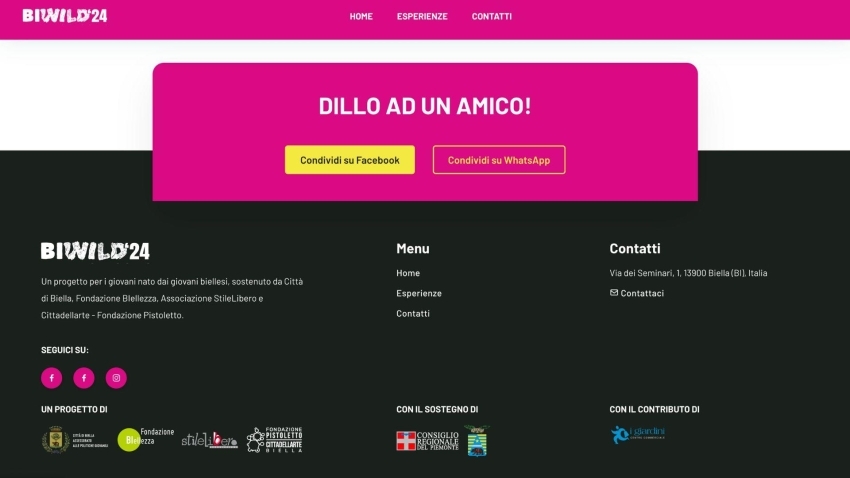Open ESPERIENZE in the top navigation
The height and width of the screenshot is (478, 850).
pyautogui.click(x=422, y=16)
